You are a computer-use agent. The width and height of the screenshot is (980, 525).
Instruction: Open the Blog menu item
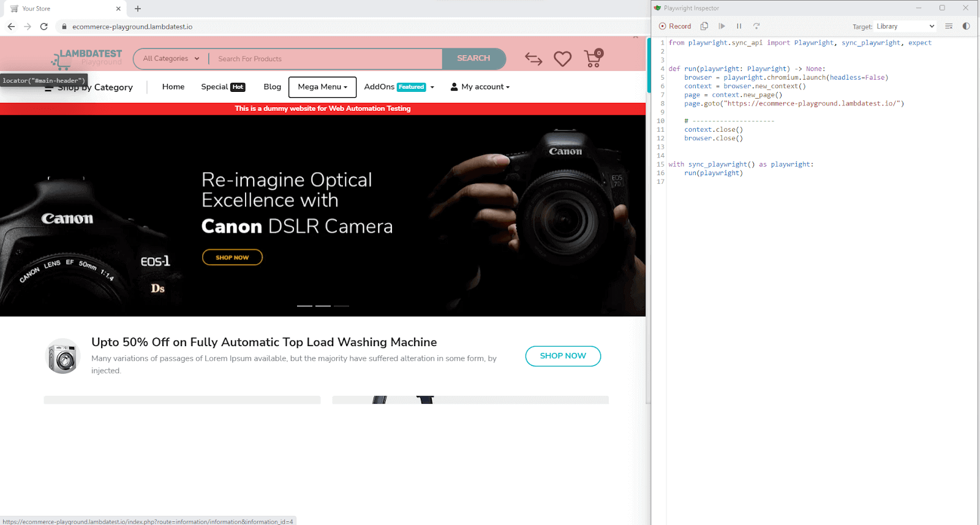(272, 87)
